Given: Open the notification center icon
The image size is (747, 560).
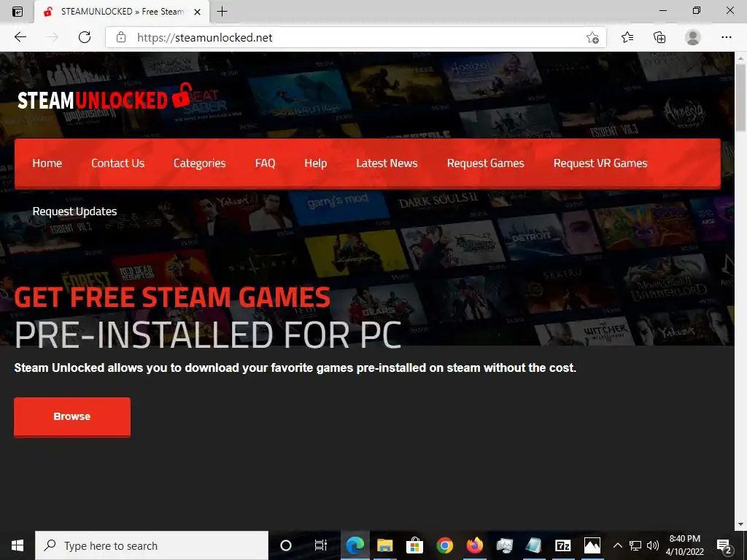Looking at the screenshot, I should tap(724, 545).
